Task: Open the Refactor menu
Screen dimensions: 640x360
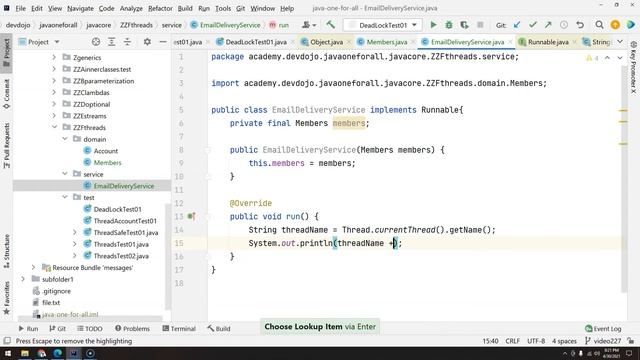Action: click(160, 8)
